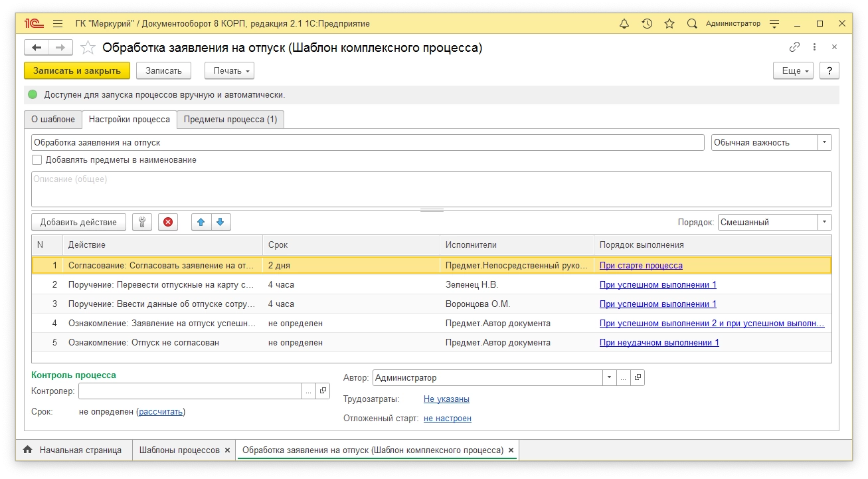The width and height of the screenshot is (868, 479).
Task: Click the search magnifier icon
Action: coord(692,24)
